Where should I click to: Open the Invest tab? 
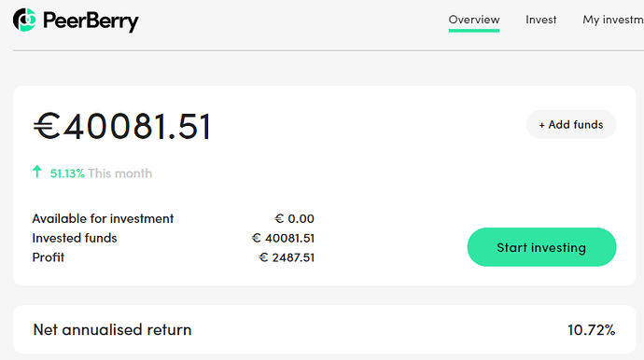[541, 20]
